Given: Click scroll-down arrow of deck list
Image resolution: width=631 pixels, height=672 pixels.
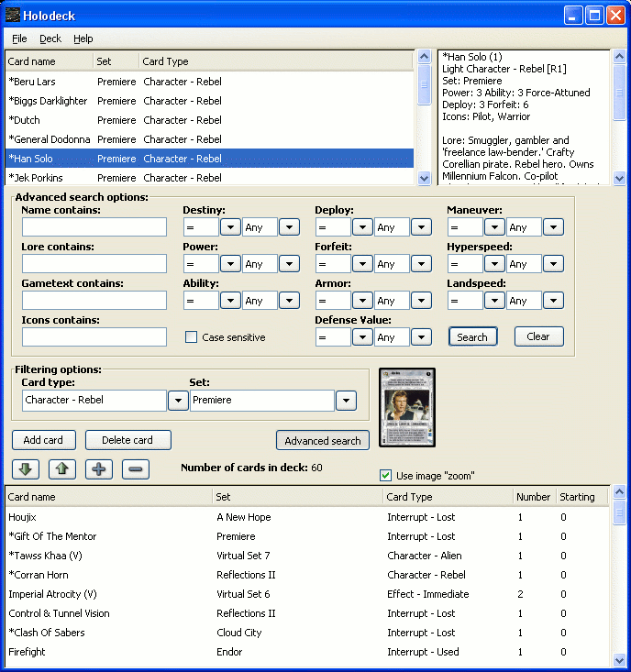Looking at the screenshot, I should pyautogui.click(x=619, y=660).
